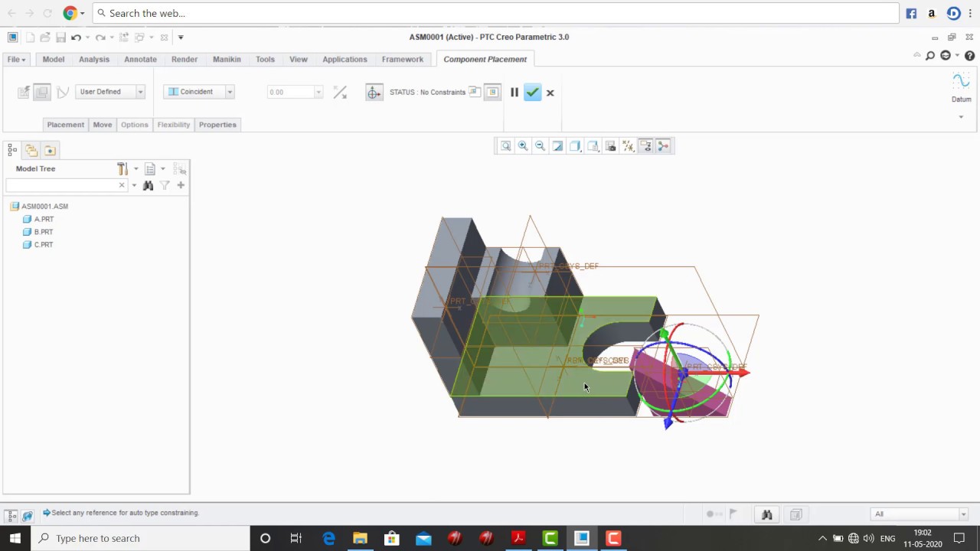Switch to the Model Tree navigator tab

pos(12,150)
